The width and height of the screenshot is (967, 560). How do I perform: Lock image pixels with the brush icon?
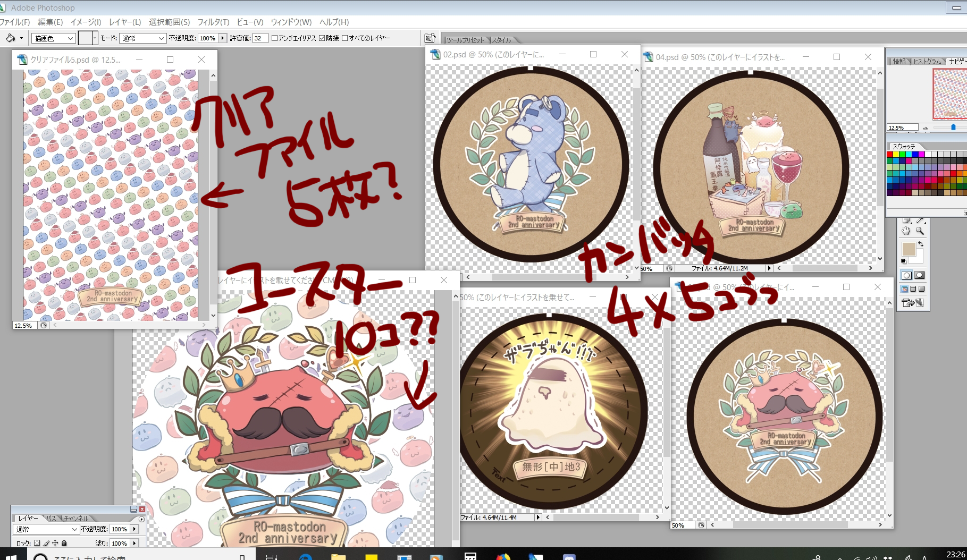(x=46, y=543)
